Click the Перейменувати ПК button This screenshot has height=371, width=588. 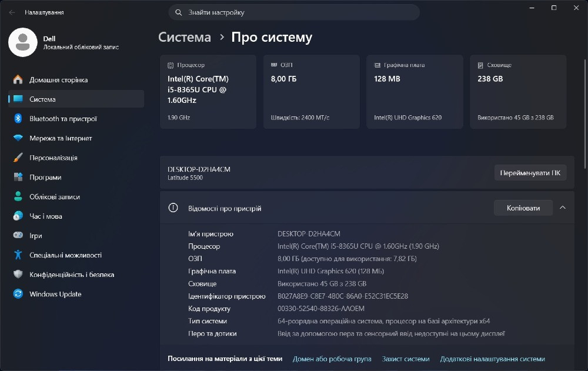(530, 173)
